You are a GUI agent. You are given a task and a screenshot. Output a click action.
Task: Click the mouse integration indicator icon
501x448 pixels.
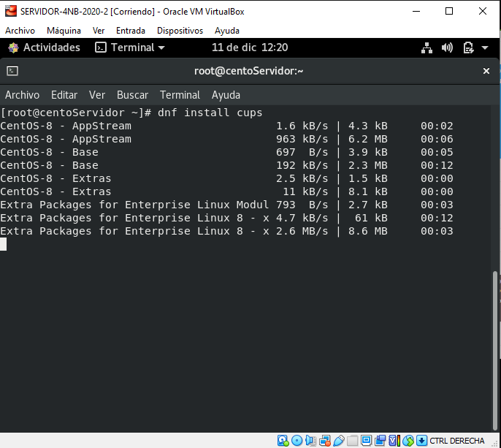(408, 441)
